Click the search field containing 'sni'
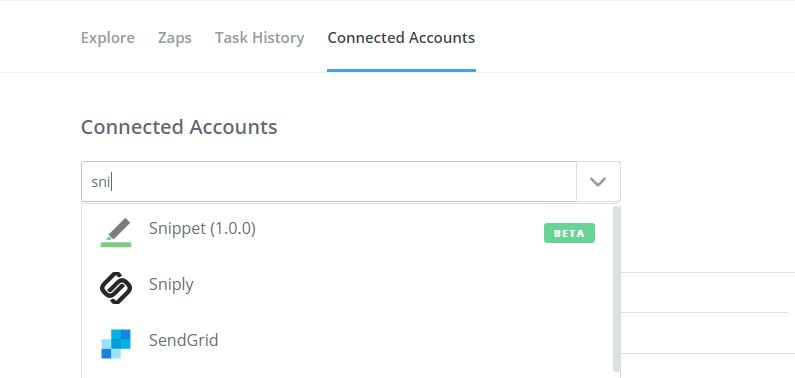Screen dimensions: 795x378 329,181
